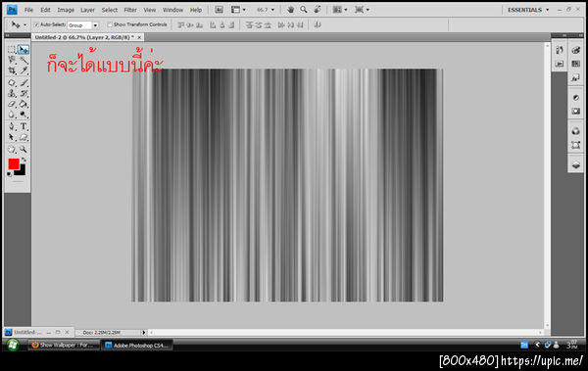Reset to default black and white colors

point(9,174)
